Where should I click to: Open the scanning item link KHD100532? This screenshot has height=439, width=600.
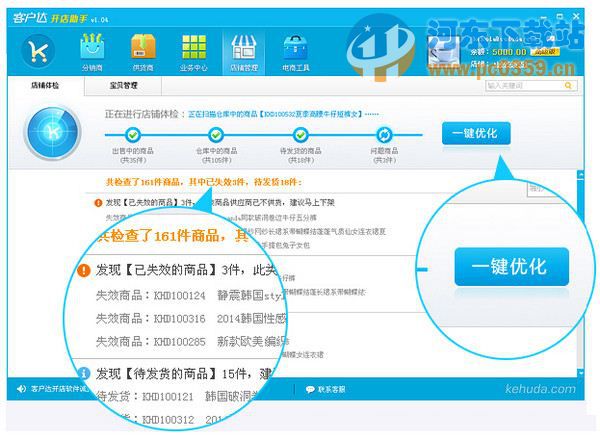(x=283, y=114)
